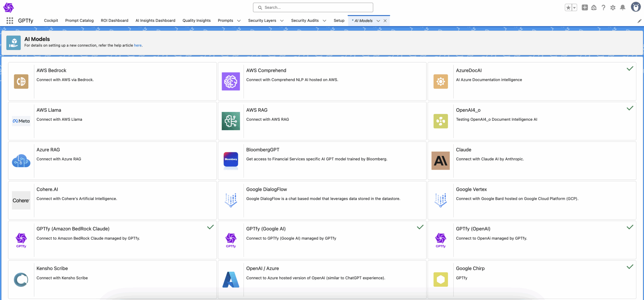The image size is (644, 300).
Task: Click the Kensho Scribe circular icon
Action: [21, 279]
